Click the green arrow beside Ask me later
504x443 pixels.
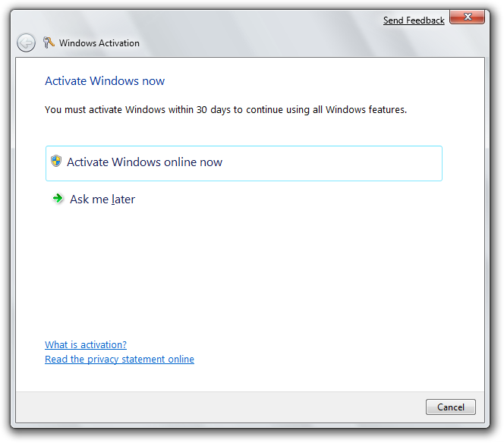tap(58, 198)
